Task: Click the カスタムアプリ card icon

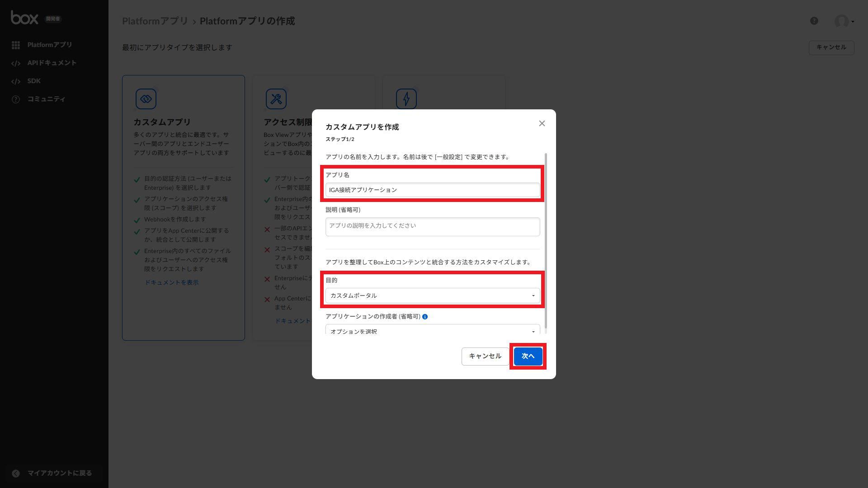Action: tap(146, 99)
